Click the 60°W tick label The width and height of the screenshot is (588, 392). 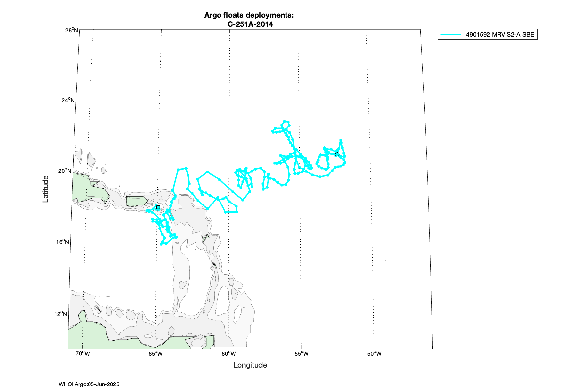click(x=228, y=353)
